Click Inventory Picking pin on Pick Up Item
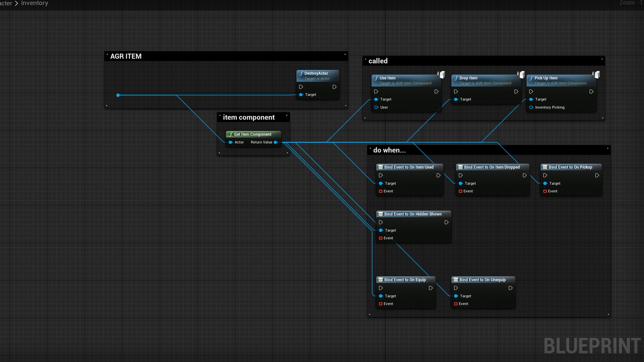Image resolution: width=644 pixels, height=362 pixels. click(531, 107)
